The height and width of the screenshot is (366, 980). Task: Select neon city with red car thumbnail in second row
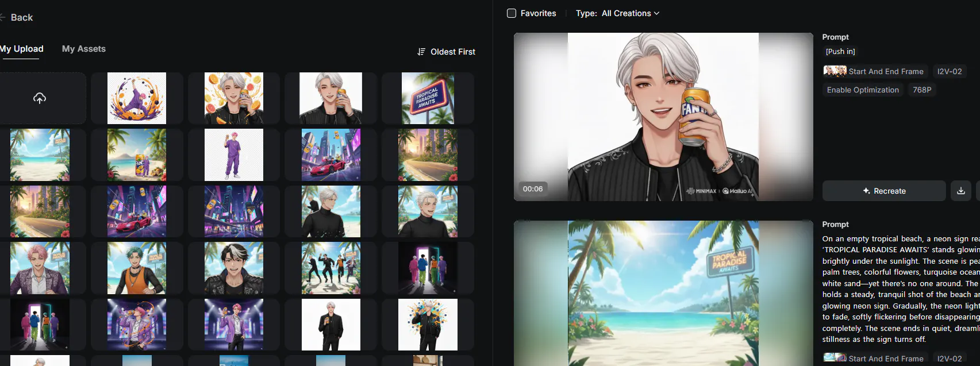coord(331,155)
